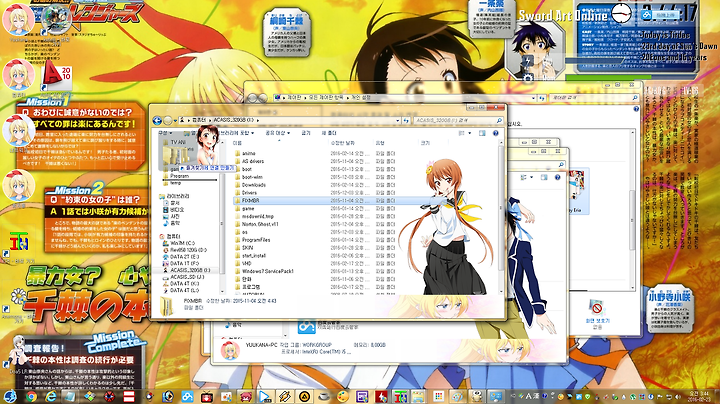Select the 'SKIN' folder
The image size is (720, 404).
pyautogui.click(x=248, y=248)
